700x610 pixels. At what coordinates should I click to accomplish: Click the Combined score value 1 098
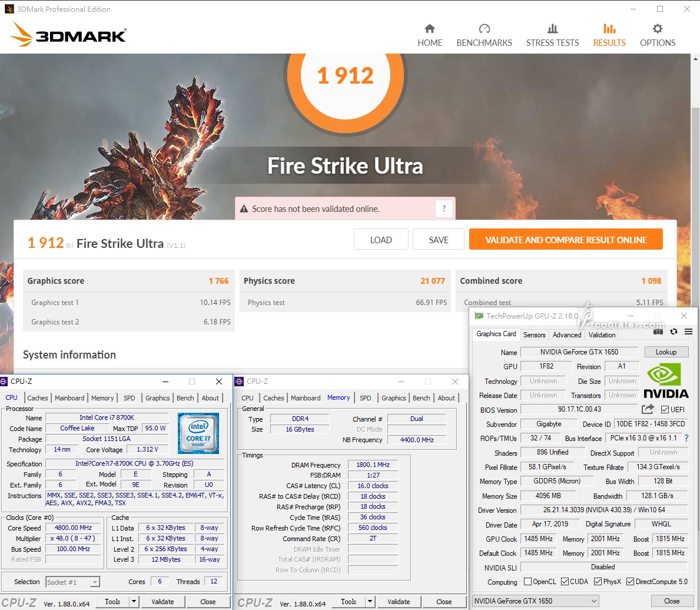(651, 281)
